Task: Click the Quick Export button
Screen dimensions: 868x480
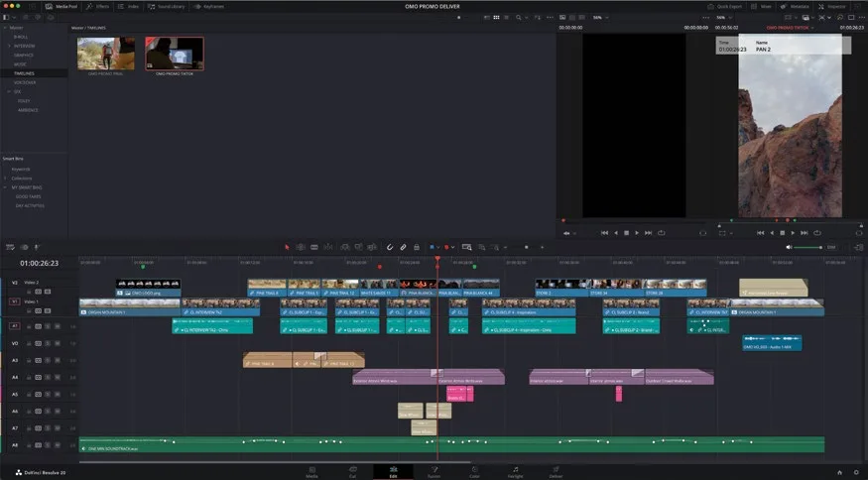Action: (724, 6)
